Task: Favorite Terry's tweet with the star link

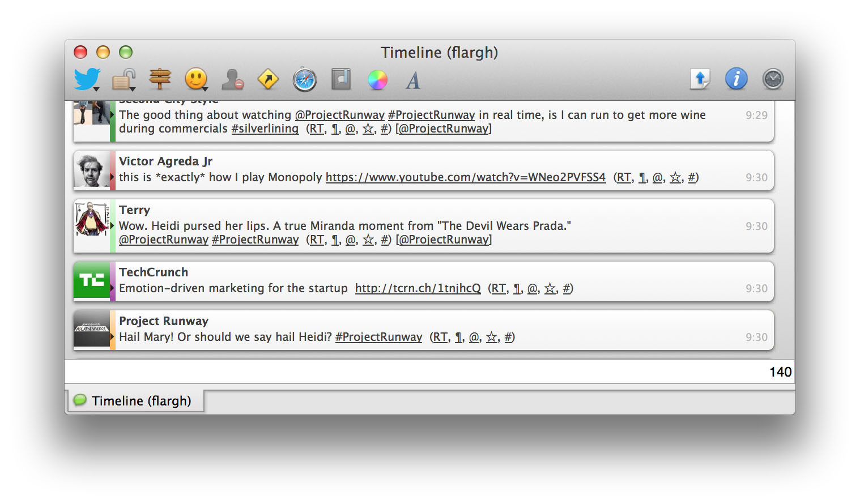Action: (368, 240)
